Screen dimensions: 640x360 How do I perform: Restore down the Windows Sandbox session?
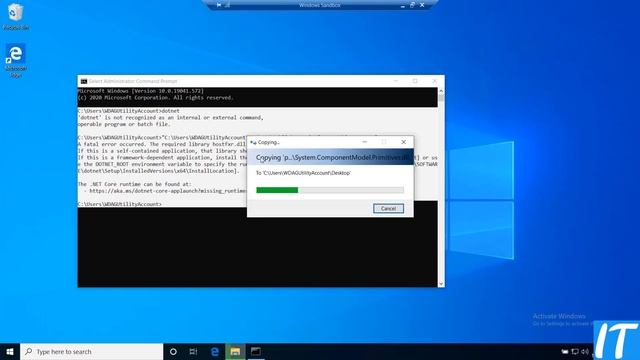click(412, 5)
